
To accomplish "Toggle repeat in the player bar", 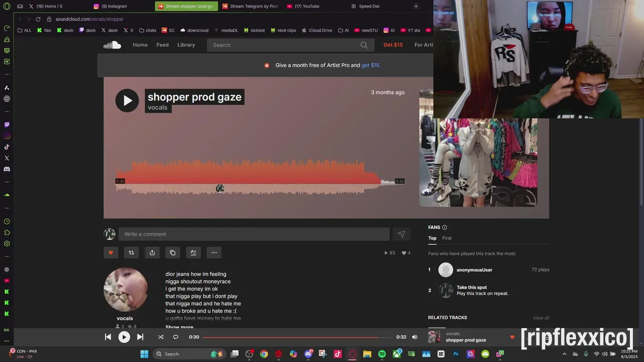I will [x=176, y=337].
